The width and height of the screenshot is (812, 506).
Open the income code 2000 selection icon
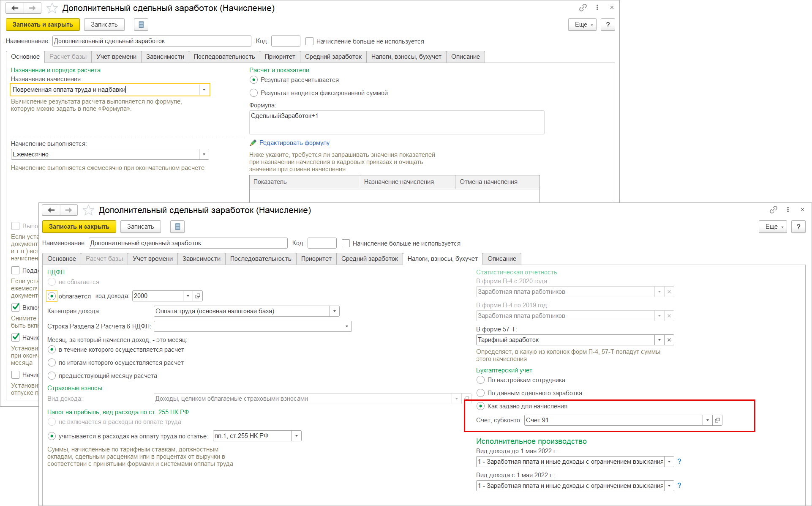coord(198,296)
